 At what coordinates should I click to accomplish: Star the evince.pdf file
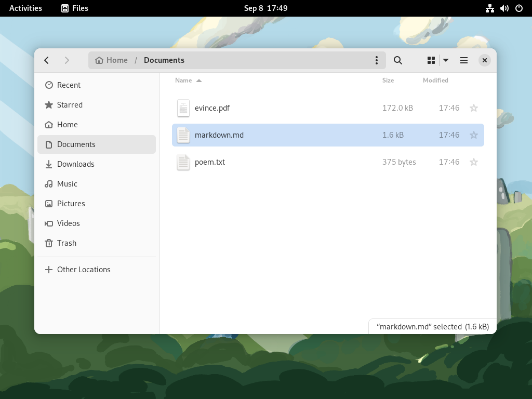tap(474, 108)
